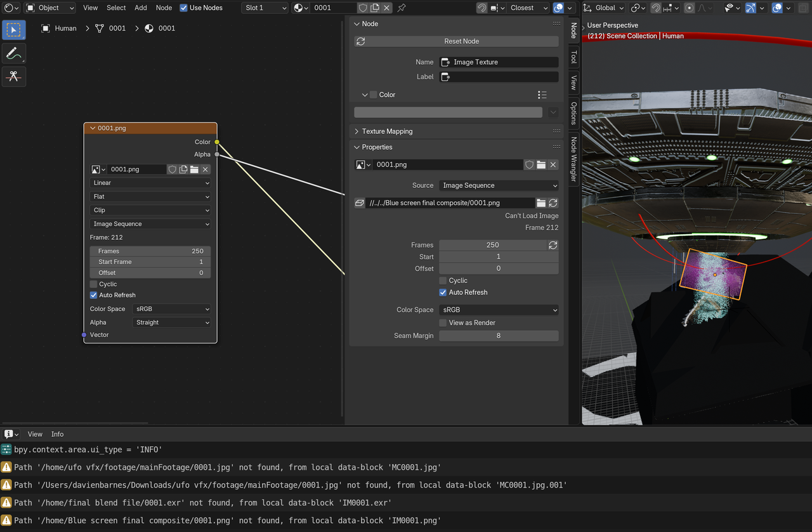Image resolution: width=812 pixels, height=532 pixels.
Task: Open the Source Image Sequence dropdown
Action: tap(499, 185)
